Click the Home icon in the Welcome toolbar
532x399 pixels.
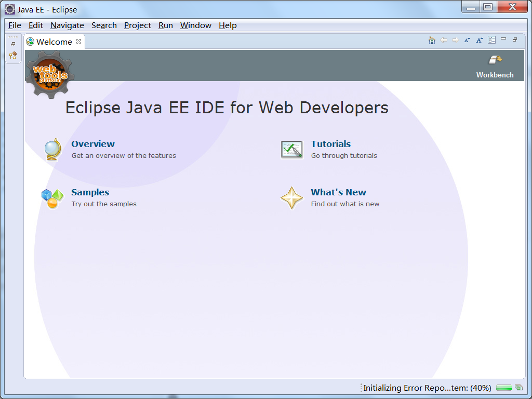click(x=432, y=39)
